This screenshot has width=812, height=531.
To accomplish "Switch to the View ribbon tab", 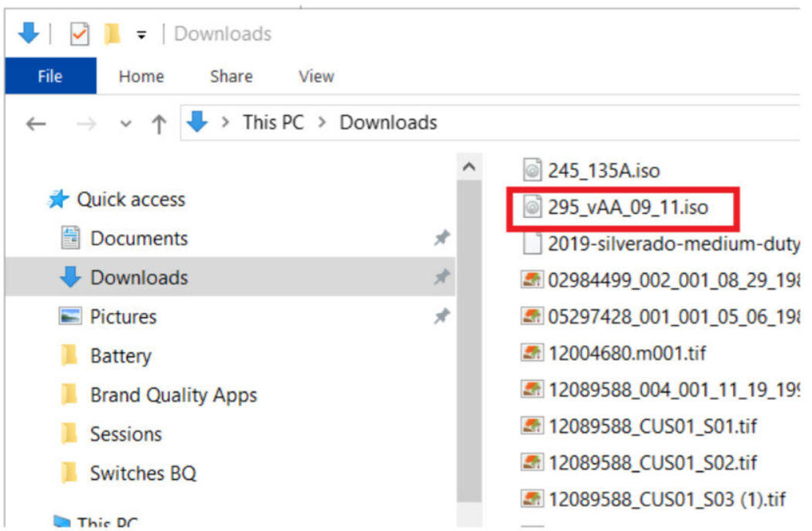I will pyautogui.click(x=316, y=77).
